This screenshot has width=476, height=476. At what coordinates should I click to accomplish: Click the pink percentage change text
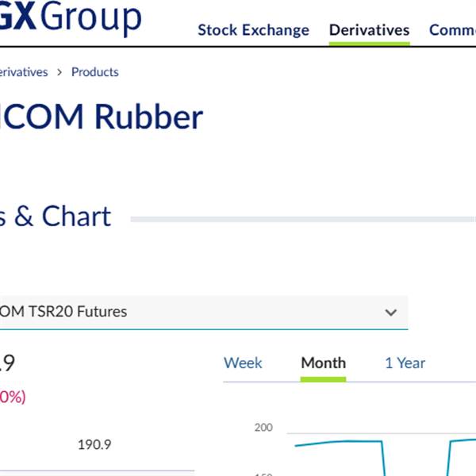point(12,397)
